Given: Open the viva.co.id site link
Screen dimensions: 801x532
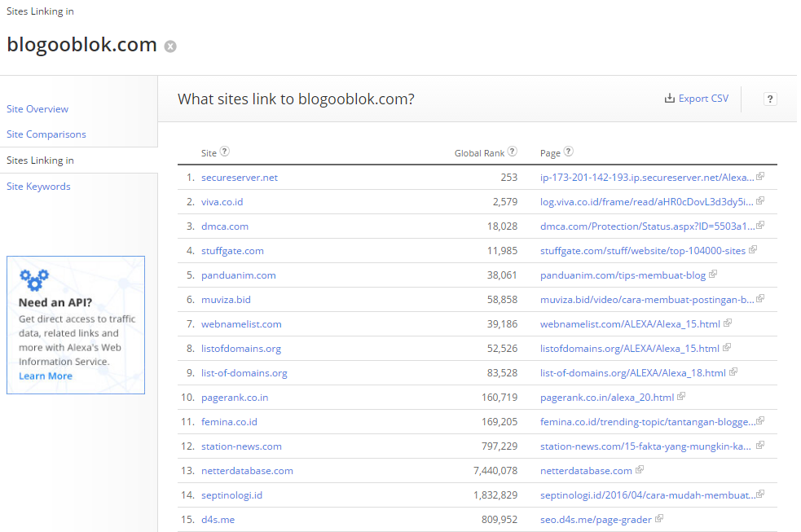Looking at the screenshot, I should point(222,201).
